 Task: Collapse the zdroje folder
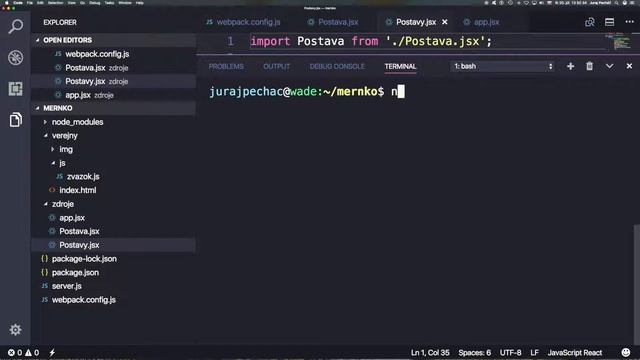45,204
